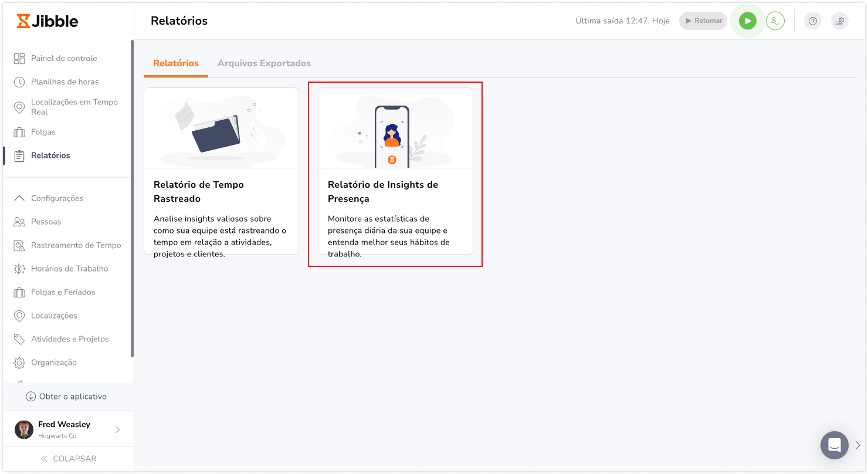
Task: Click the green play timer button
Action: tap(747, 21)
